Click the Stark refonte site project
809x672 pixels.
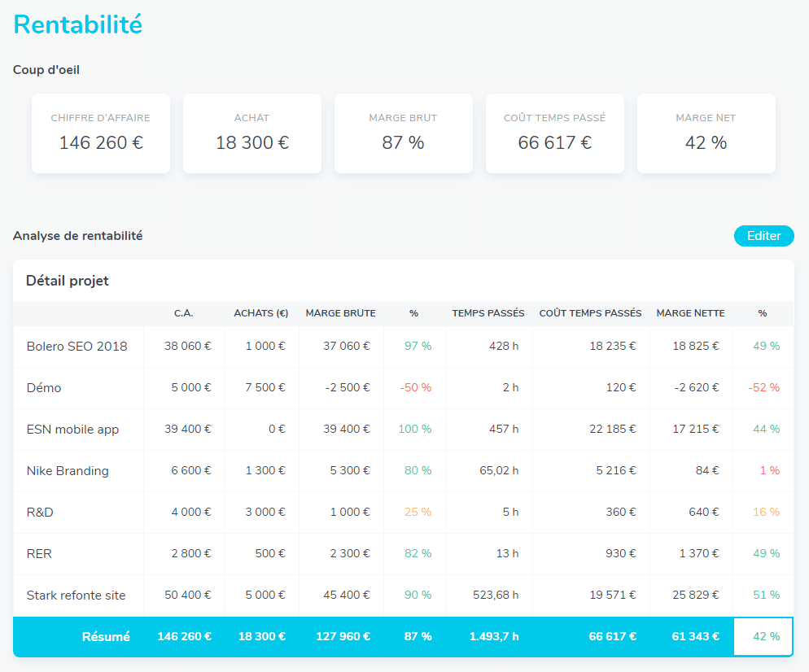click(76, 596)
